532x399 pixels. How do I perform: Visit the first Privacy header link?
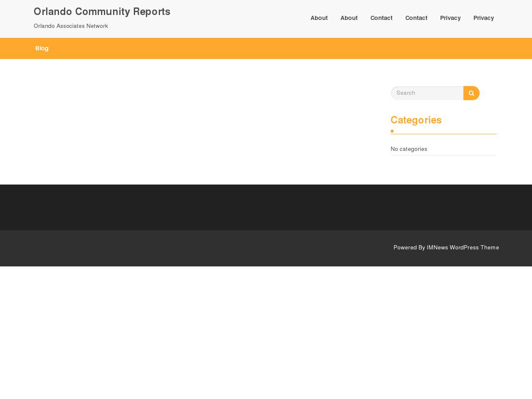pyautogui.click(x=451, y=18)
